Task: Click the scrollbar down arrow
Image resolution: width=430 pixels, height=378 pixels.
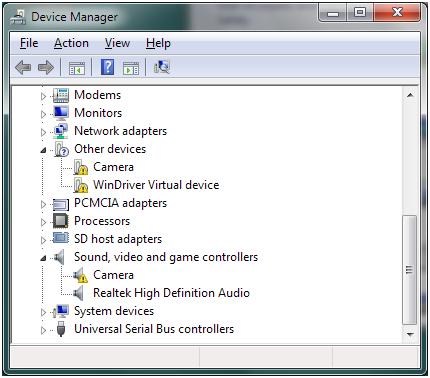Action: point(410,334)
